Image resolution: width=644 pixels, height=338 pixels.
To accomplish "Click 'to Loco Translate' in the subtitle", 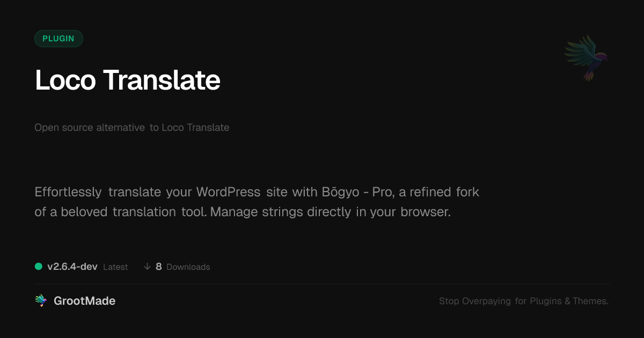I will [x=189, y=128].
